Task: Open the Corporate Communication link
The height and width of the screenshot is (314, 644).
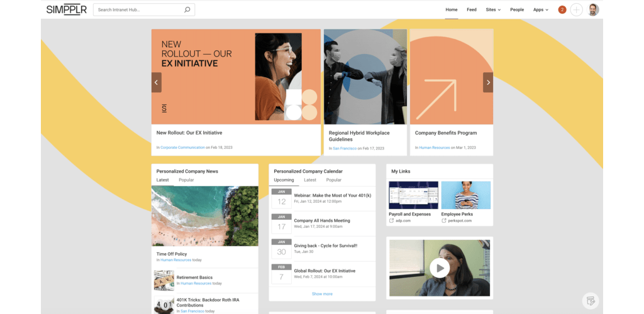Action: tap(182, 148)
